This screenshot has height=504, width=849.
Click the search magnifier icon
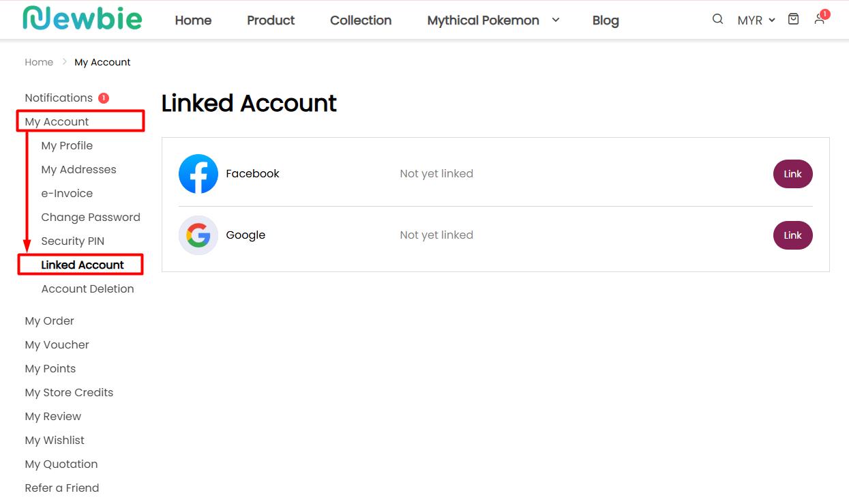coord(717,19)
